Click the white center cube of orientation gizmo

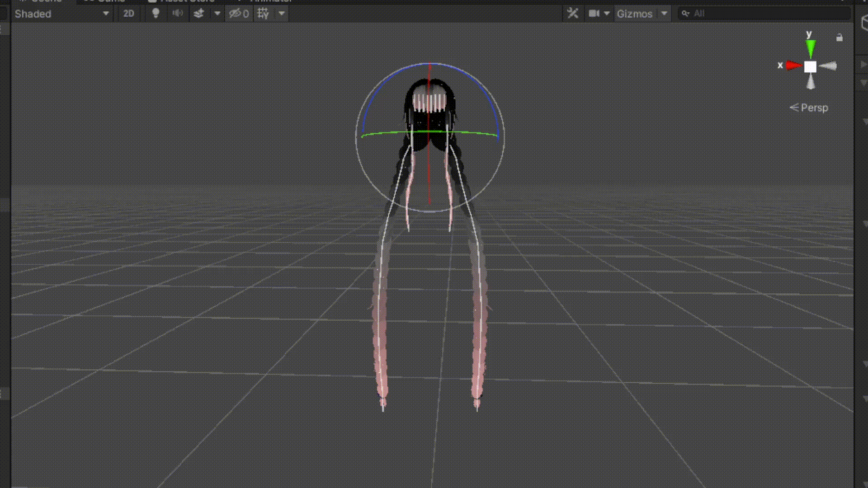810,67
